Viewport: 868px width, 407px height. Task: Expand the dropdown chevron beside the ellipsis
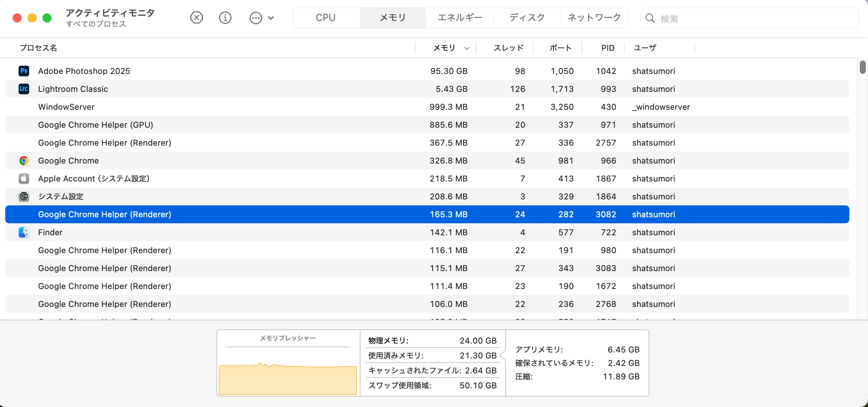(x=271, y=18)
